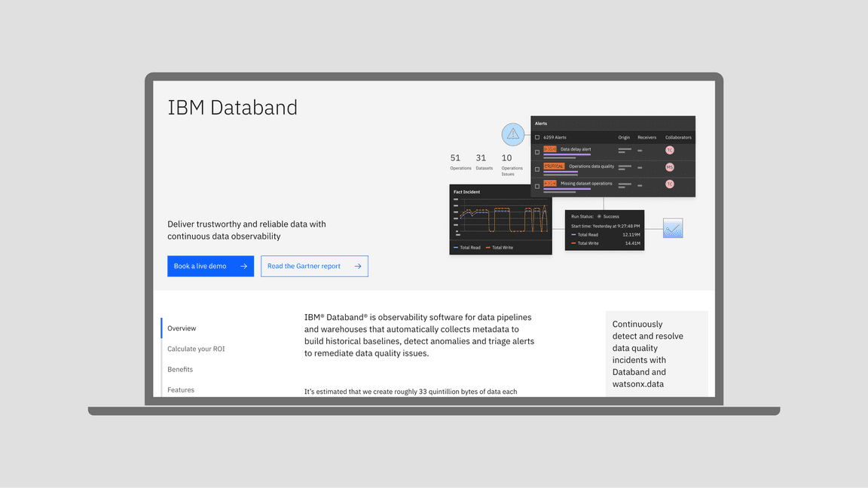The image size is (868, 488).
Task: Click the TC avatar on Data delay alert
Action: pyautogui.click(x=669, y=150)
